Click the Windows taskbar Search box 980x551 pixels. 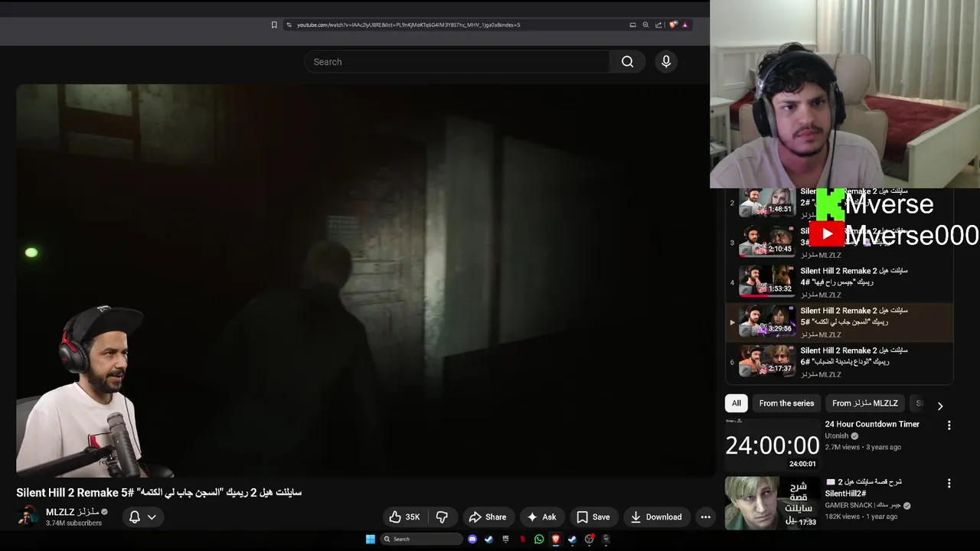(x=422, y=539)
